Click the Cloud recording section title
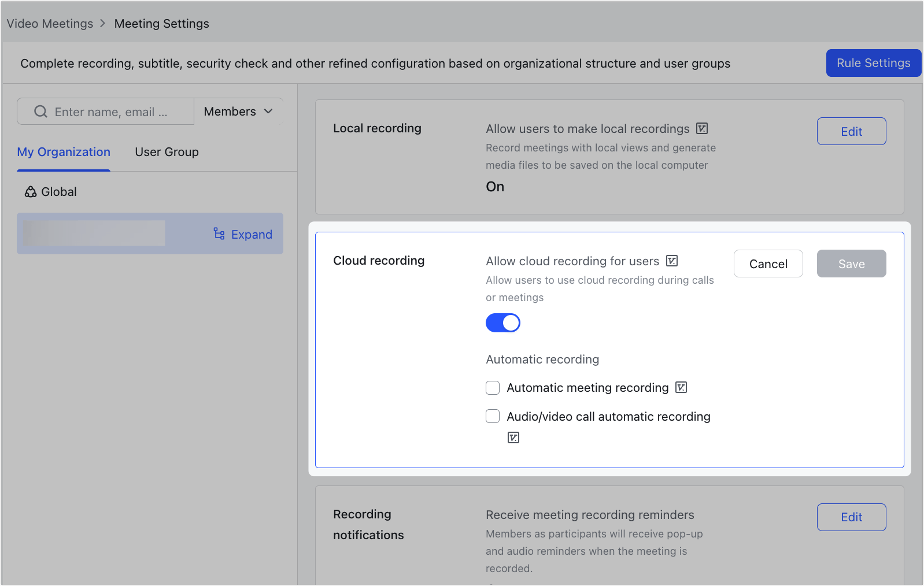924x586 pixels. tap(379, 261)
